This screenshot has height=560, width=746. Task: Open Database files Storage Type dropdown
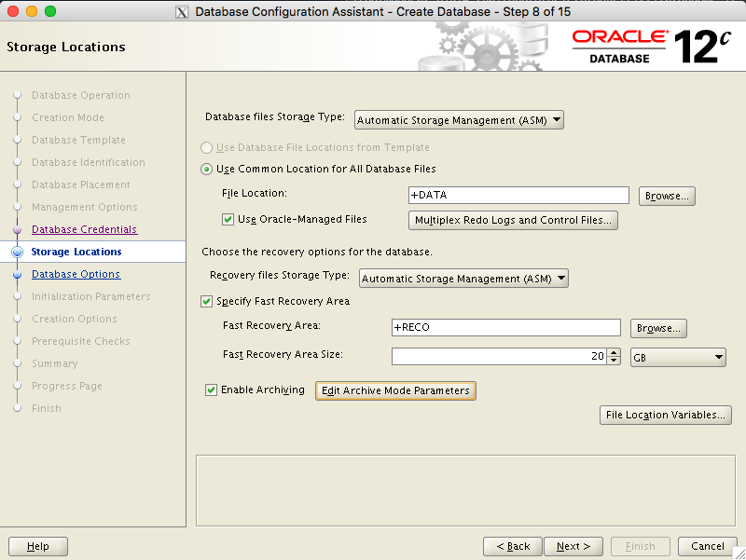tap(460, 120)
